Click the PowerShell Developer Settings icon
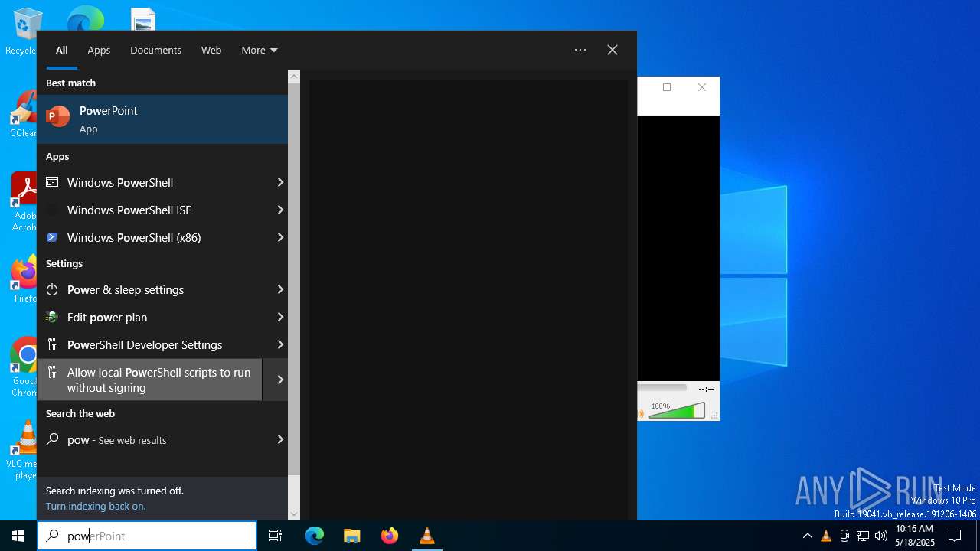 click(52, 344)
